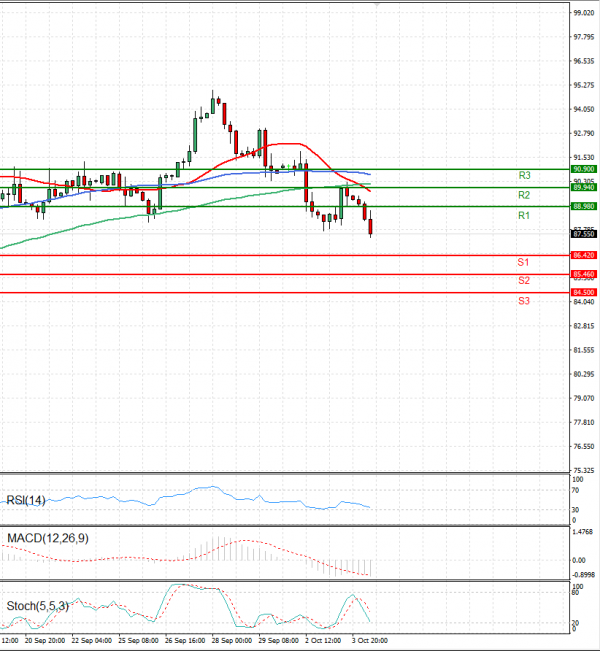The image size is (600, 651).
Task: Select the Stoch(5,5,3) indicator label
Action: point(37,606)
